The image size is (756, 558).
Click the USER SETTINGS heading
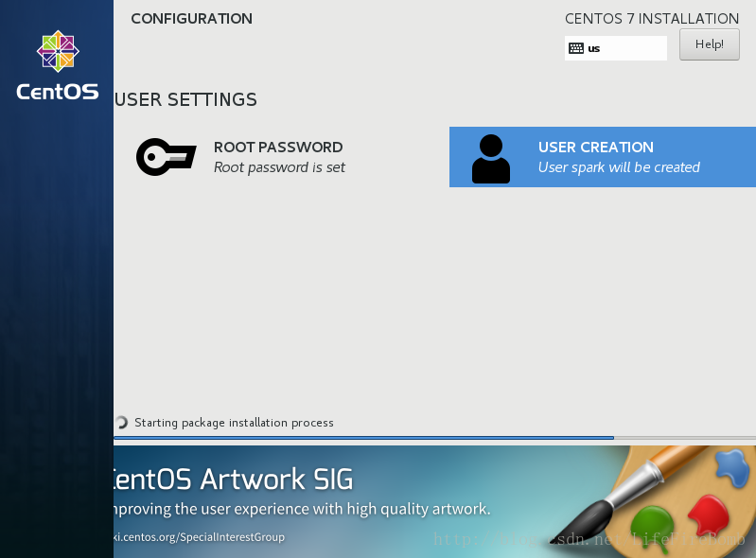185,99
